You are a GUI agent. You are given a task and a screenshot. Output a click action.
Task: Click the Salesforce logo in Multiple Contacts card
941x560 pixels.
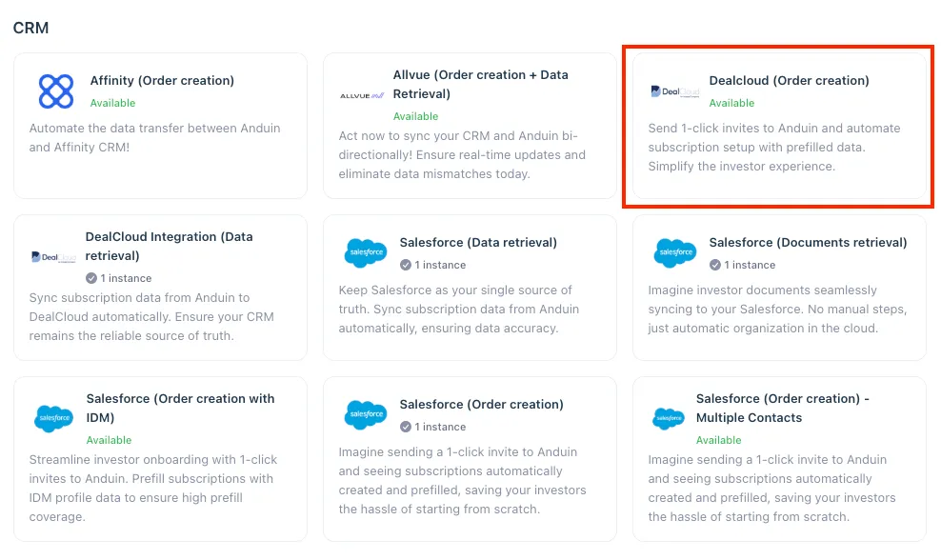(x=668, y=418)
